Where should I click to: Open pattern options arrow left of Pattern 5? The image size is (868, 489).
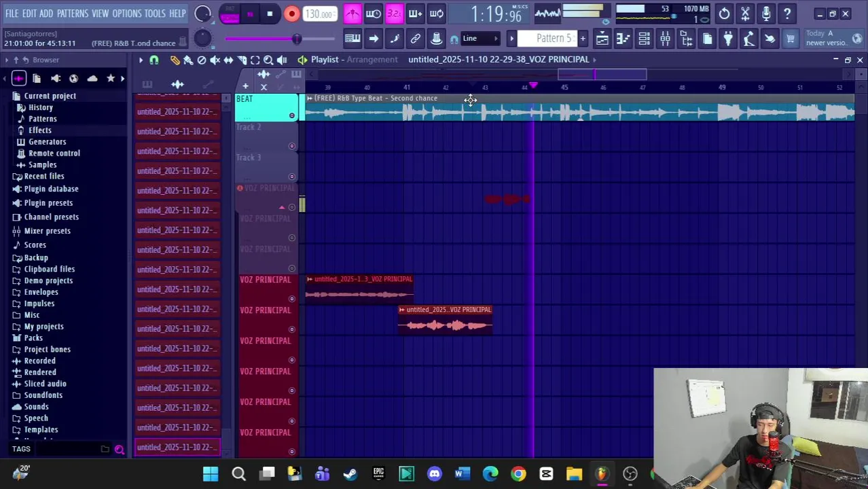(x=512, y=39)
